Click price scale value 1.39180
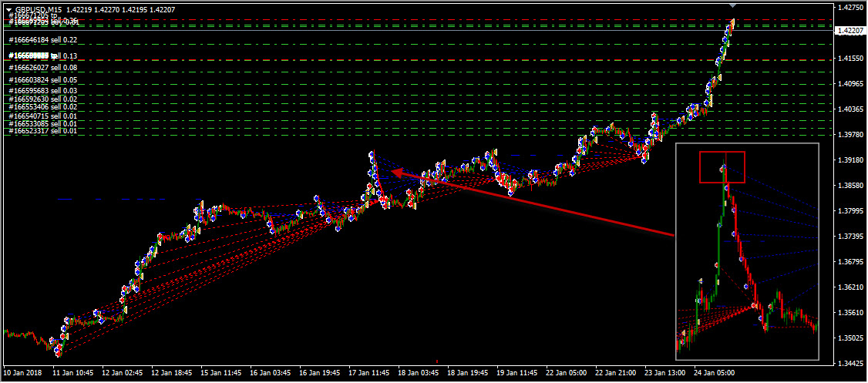 [x=851, y=160]
